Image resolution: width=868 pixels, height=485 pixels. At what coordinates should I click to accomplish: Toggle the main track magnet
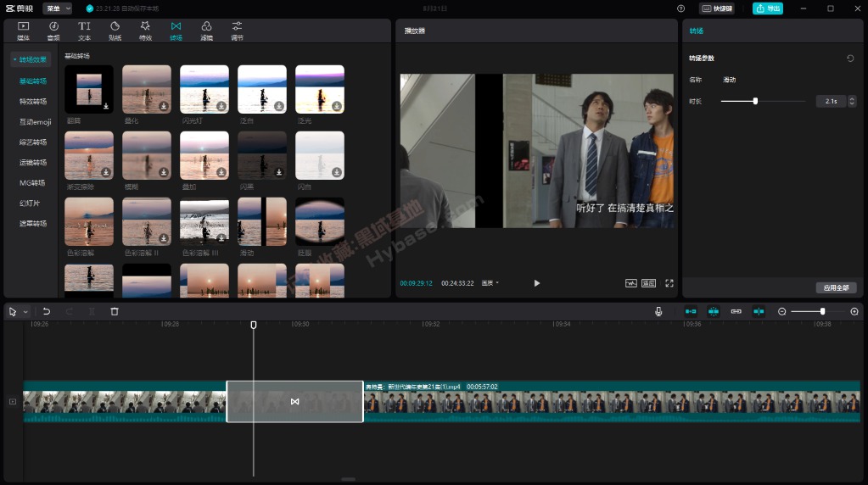[x=691, y=312]
